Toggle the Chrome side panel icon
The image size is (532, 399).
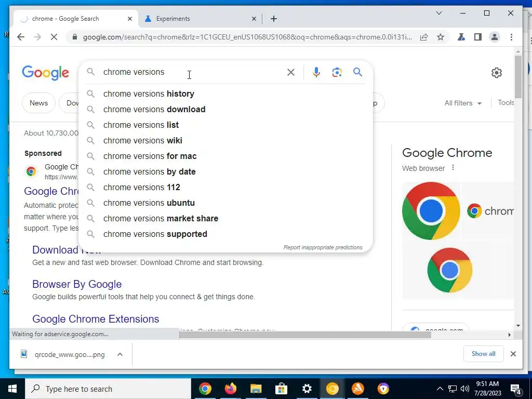(x=478, y=37)
